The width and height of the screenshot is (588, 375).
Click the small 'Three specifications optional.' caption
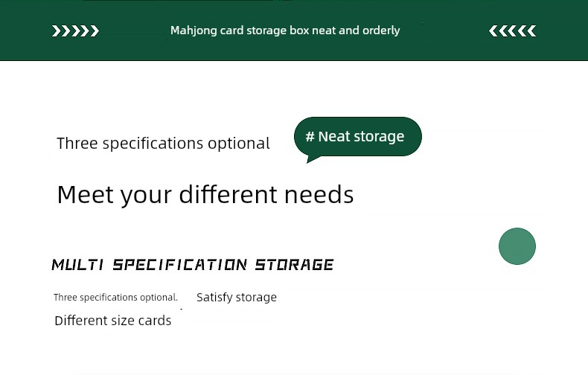(x=115, y=298)
